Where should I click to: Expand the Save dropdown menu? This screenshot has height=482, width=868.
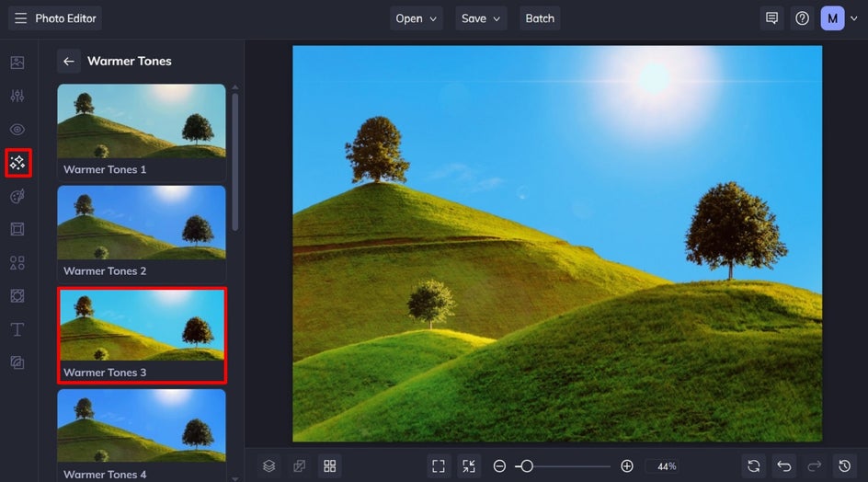tap(481, 18)
